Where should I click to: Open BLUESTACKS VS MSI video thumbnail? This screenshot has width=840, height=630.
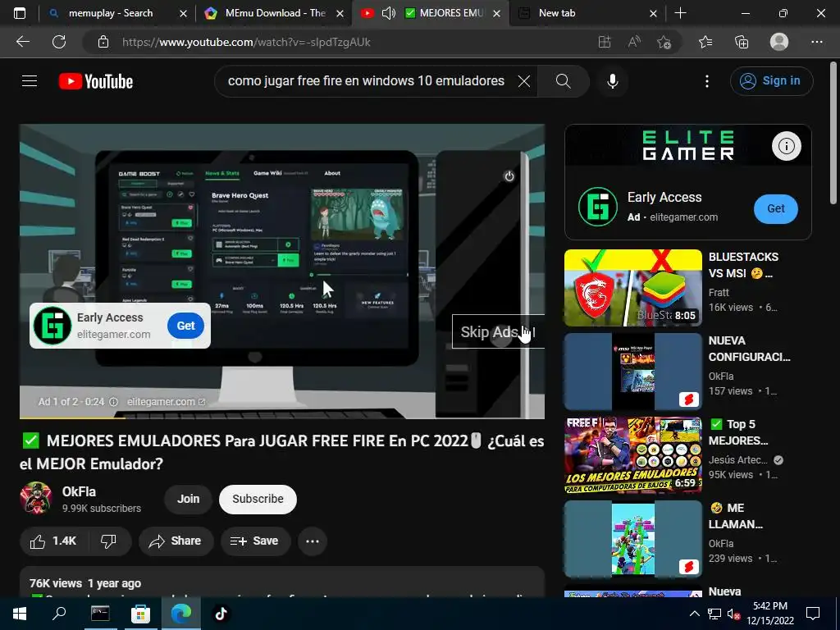(x=632, y=288)
